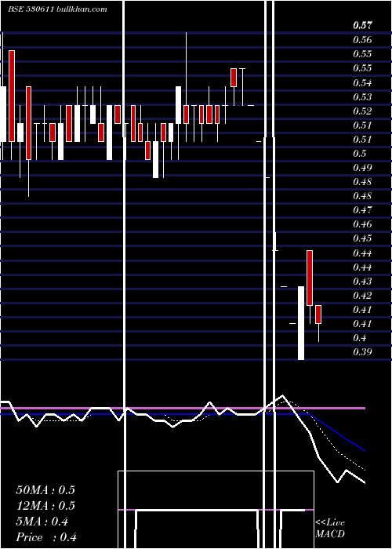
Task: Click the 0.47 price axis label
Action: click(362, 209)
